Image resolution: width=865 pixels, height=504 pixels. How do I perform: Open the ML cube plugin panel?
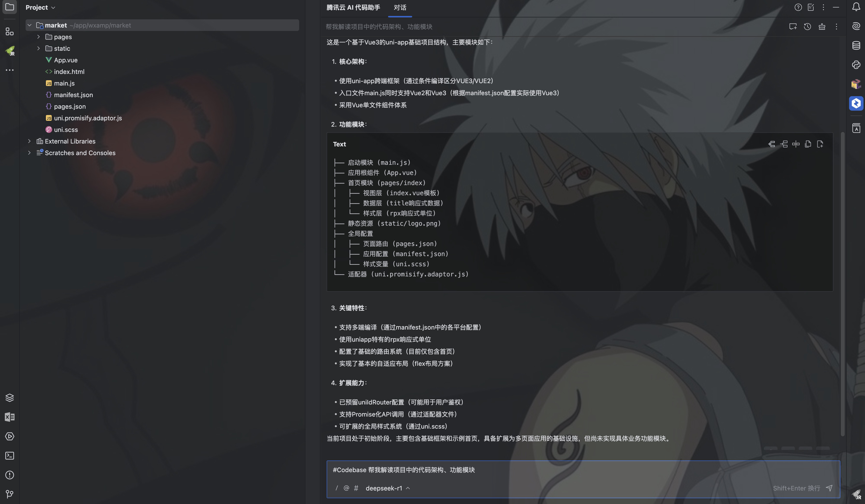(856, 84)
